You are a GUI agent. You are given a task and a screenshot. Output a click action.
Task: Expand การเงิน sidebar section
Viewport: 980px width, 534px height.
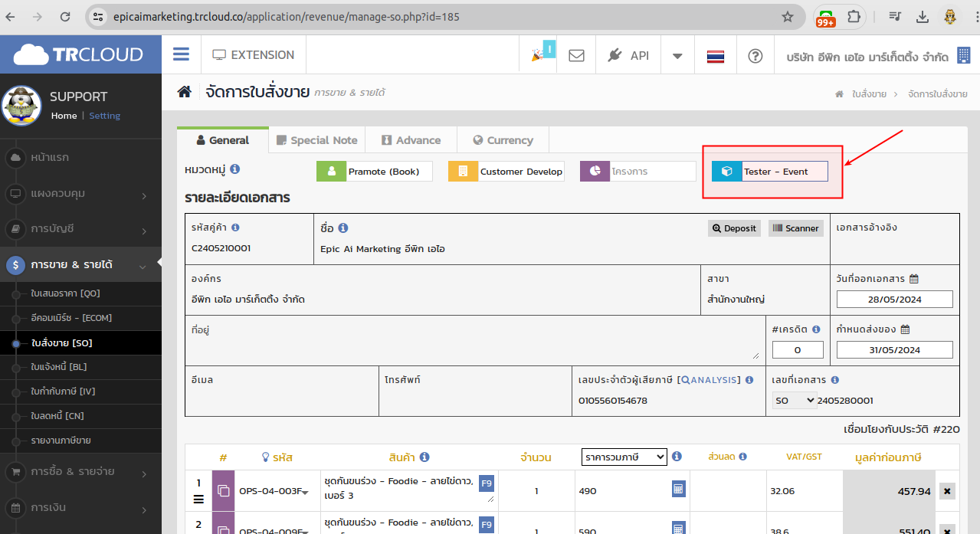pos(80,507)
